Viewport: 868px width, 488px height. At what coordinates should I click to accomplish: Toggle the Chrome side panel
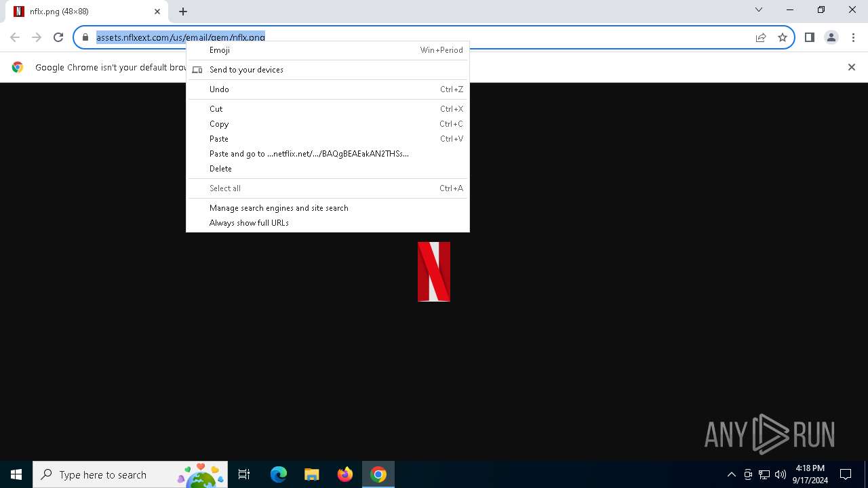pyautogui.click(x=809, y=37)
